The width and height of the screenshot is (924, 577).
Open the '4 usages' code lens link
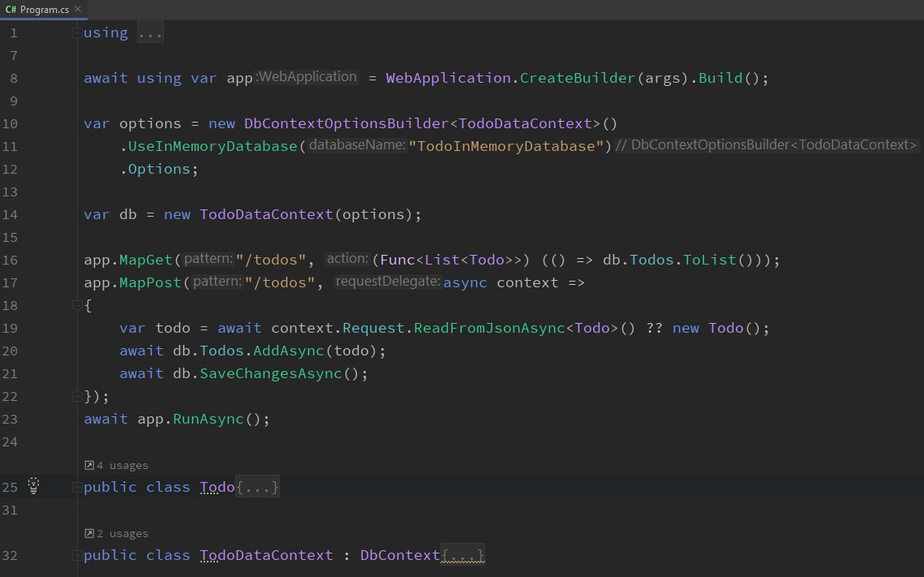coord(122,466)
